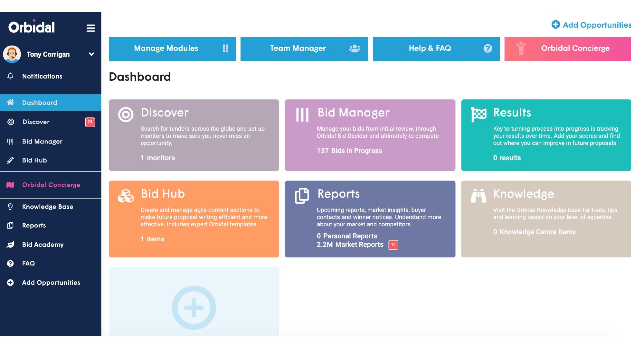The height and width of the screenshot is (362, 644).
Task: Open Orbidal Concierge map icon in sidebar
Action: (x=10, y=185)
